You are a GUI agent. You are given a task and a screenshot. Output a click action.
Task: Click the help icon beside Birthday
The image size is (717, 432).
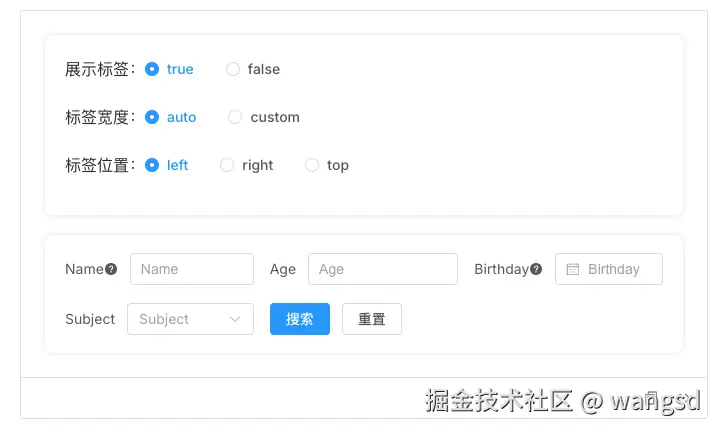[x=536, y=269]
